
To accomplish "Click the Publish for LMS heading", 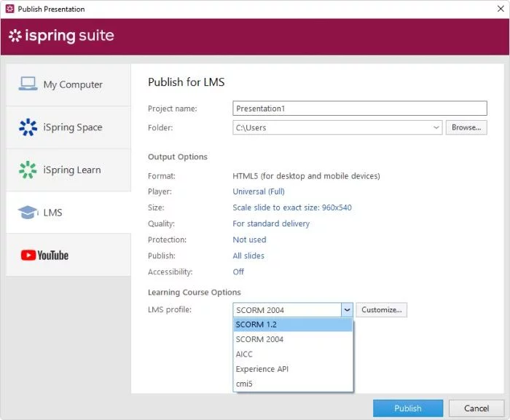I will pos(187,82).
